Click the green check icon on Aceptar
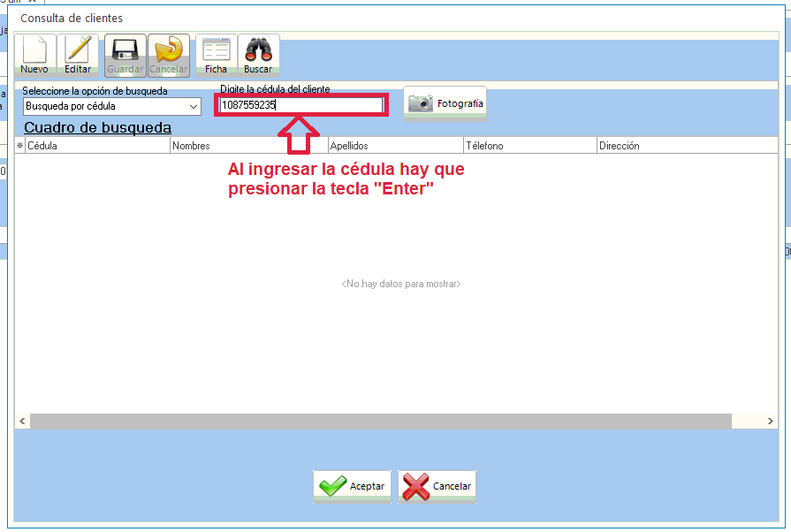The height and width of the screenshot is (532, 791). pos(331,486)
